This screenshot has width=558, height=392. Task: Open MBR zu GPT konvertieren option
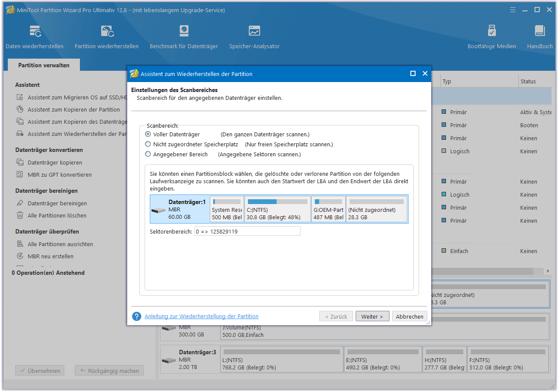tap(59, 175)
